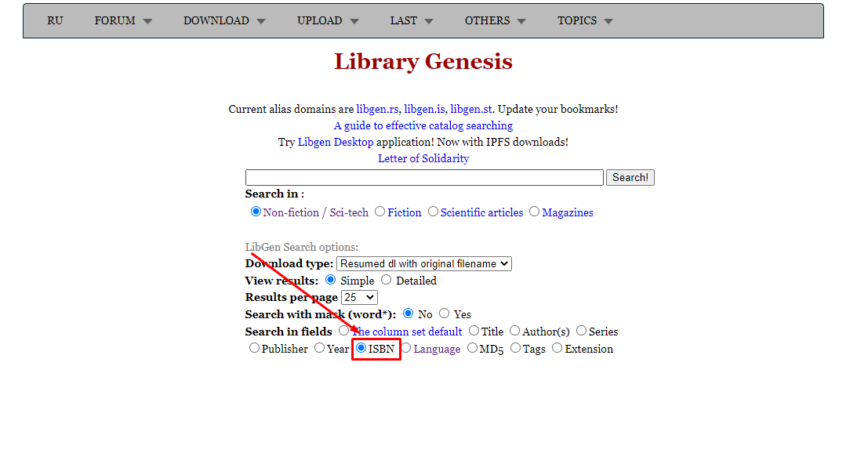
Task: Open the Results per page dropdown
Action: [359, 298]
